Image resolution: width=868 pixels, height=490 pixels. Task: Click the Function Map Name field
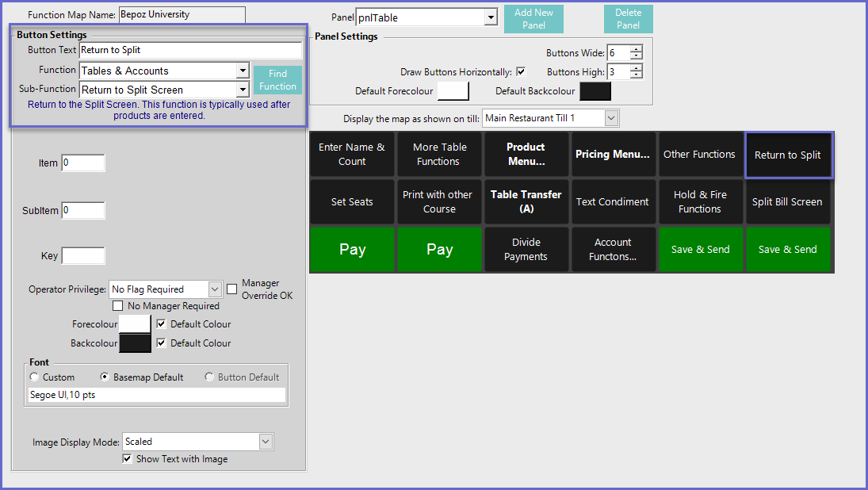click(182, 15)
